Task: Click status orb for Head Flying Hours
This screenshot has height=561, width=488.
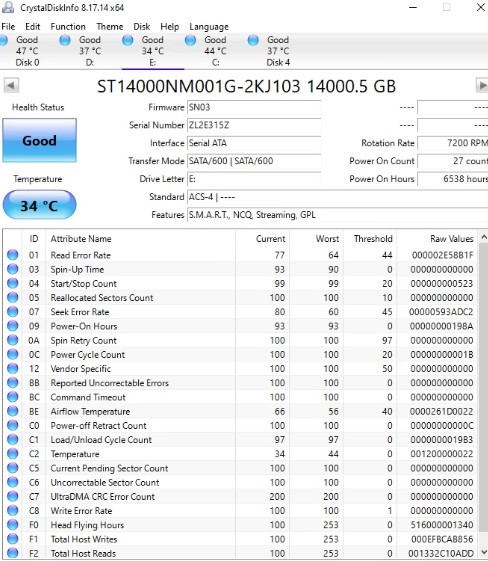Action: coord(13,525)
